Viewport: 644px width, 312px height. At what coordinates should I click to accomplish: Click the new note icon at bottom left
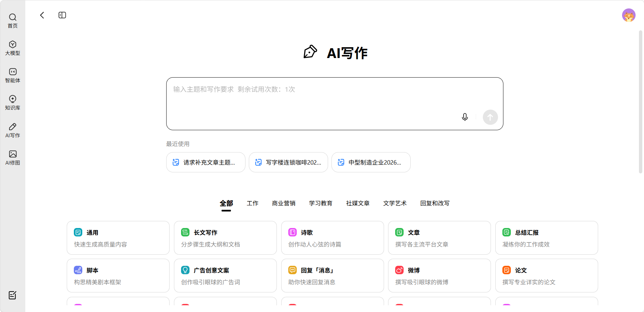(x=12, y=295)
